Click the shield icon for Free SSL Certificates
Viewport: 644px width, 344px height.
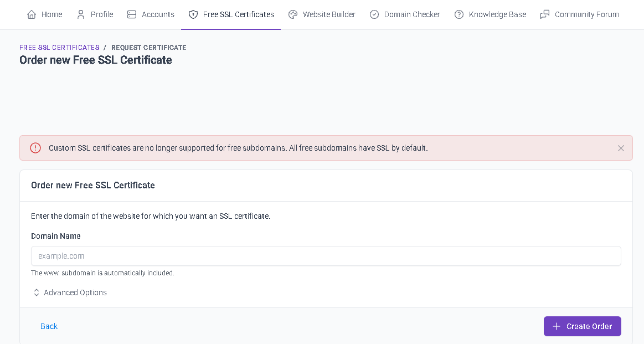pyautogui.click(x=193, y=15)
